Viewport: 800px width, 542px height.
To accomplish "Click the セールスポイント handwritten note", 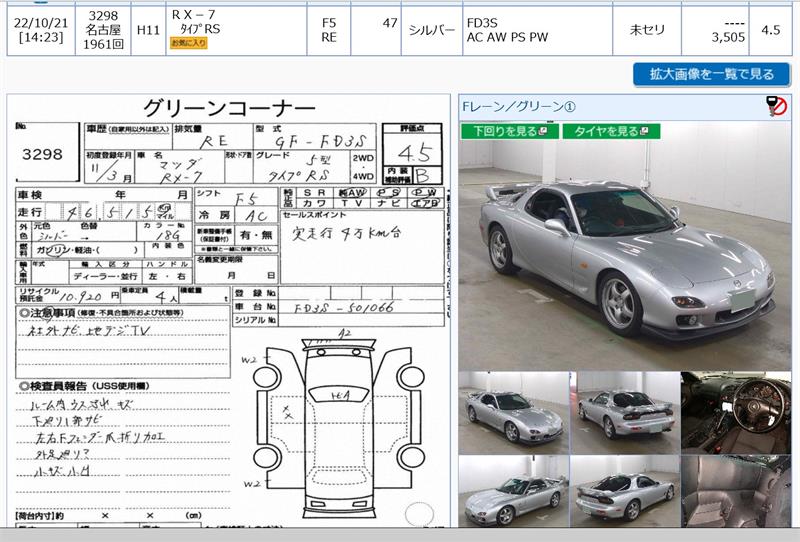I will pos(346,233).
